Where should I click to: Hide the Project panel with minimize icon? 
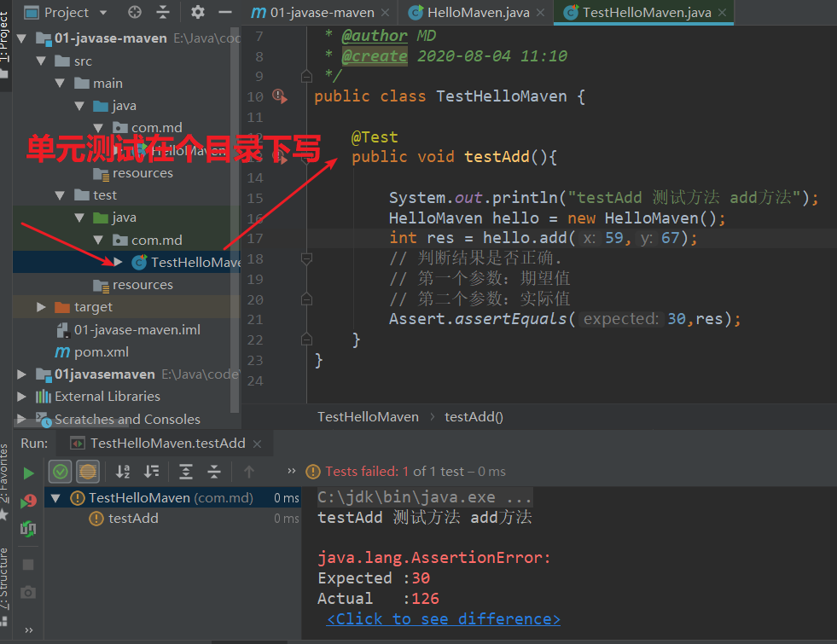point(224,12)
